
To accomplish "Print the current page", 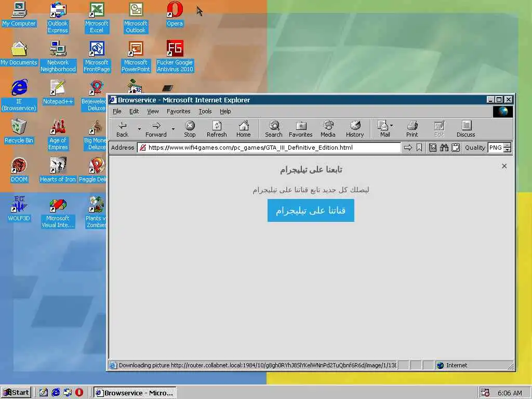I will [412, 129].
